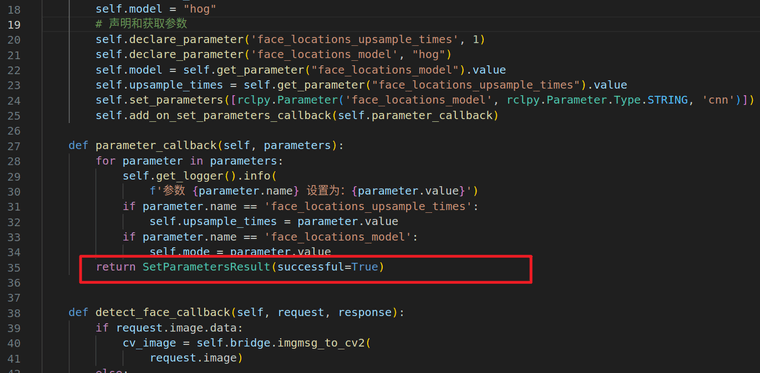Click 'self.upsample_times = parameter.value' line 32
The height and width of the screenshot is (373, 760).
(274, 221)
